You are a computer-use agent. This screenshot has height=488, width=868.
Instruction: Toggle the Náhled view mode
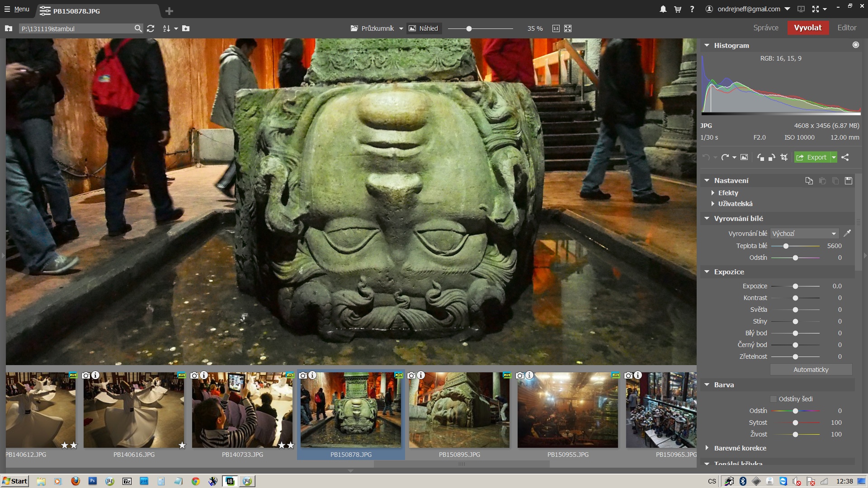pos(424,28)
